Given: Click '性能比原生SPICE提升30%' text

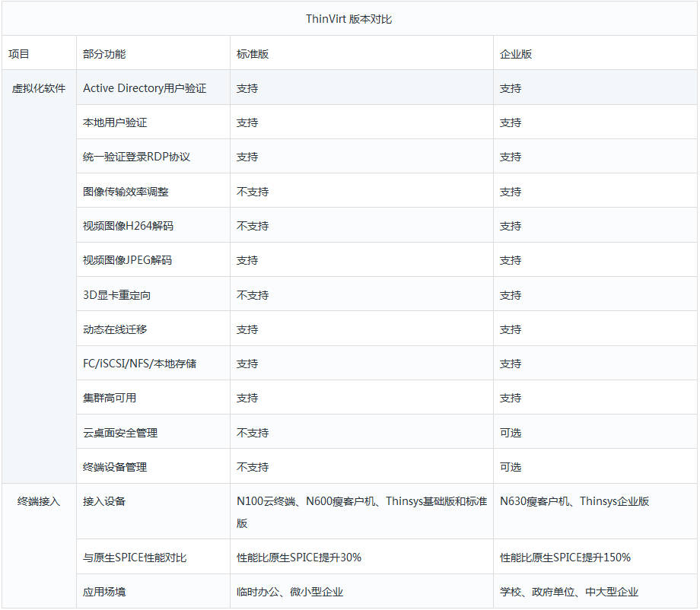Looking at the screenshot, I should (x=299, y=558).
